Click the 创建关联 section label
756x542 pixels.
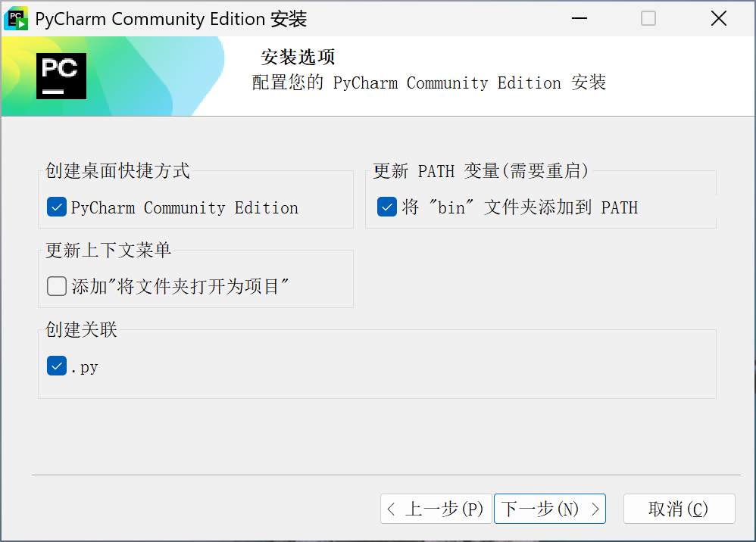pyautogui.click(x=80, y=329)
